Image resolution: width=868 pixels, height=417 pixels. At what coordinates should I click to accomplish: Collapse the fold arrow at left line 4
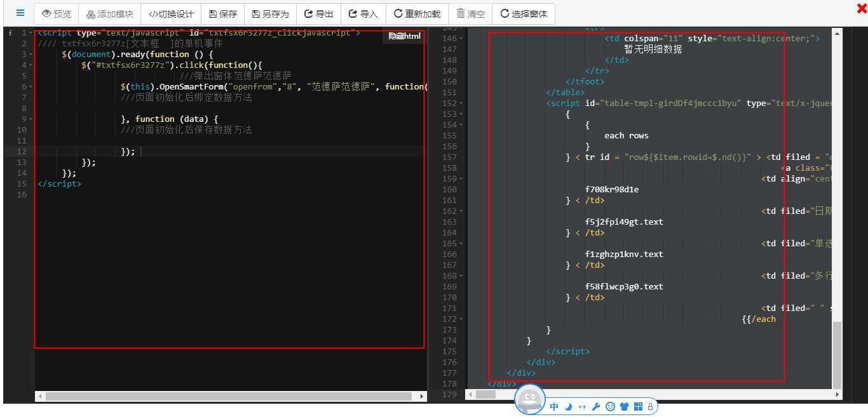(31, 65)
